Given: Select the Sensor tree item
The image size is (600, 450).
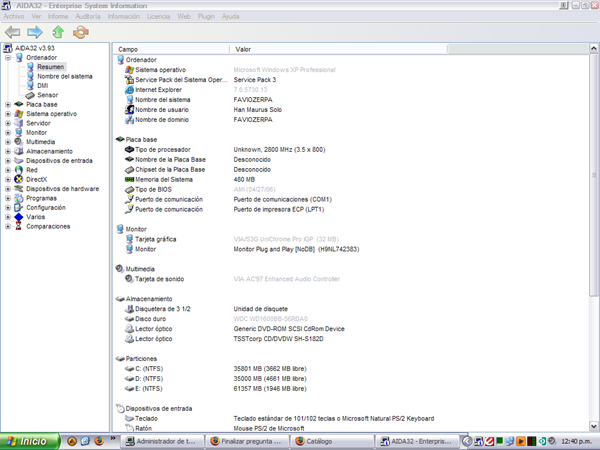Looking at the screenshot, I should coord(47,95).
